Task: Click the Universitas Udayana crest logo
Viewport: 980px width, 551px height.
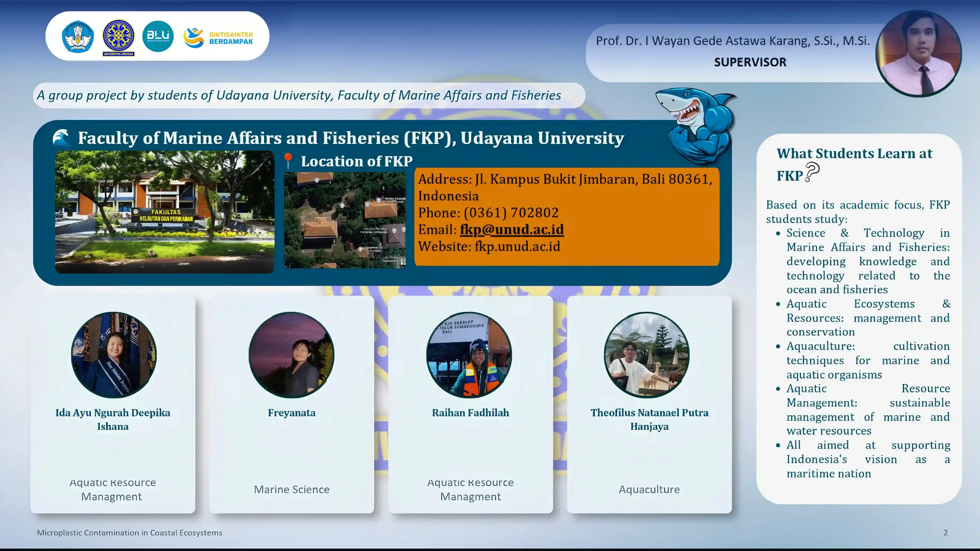Action: tap(118, 38)
